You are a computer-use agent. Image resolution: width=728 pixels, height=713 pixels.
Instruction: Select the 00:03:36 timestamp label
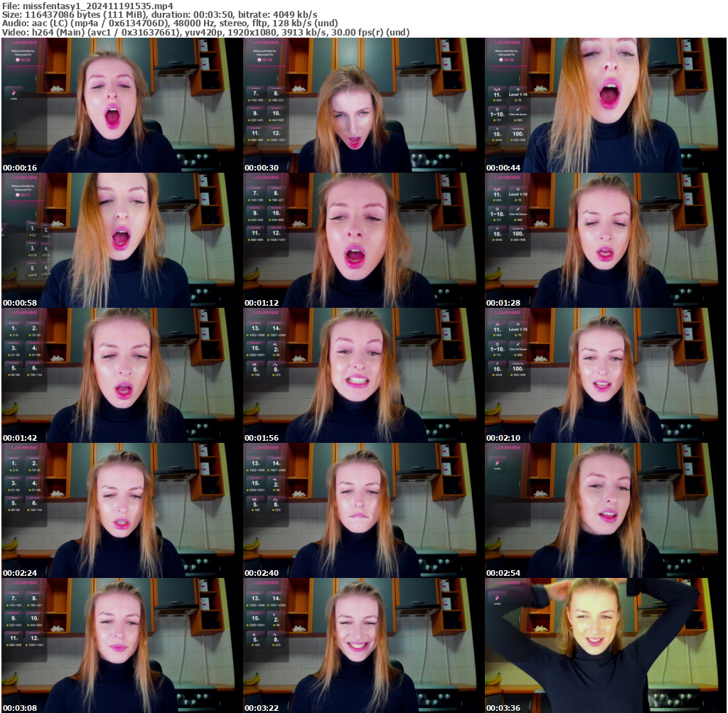pyautogui.click(x=501, y=707)
